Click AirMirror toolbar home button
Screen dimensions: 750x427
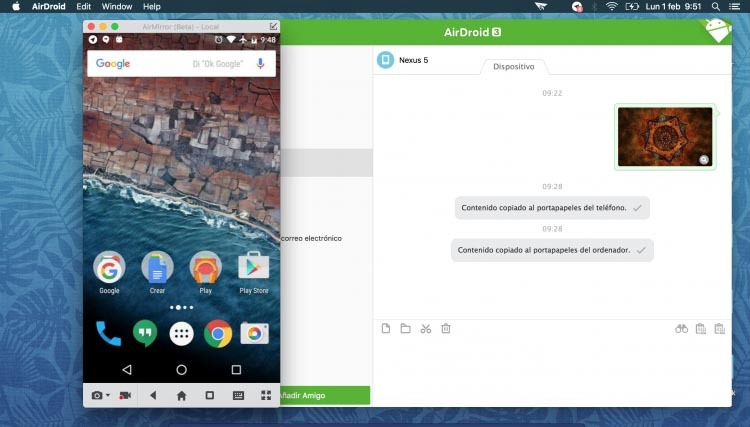[181, 395]
